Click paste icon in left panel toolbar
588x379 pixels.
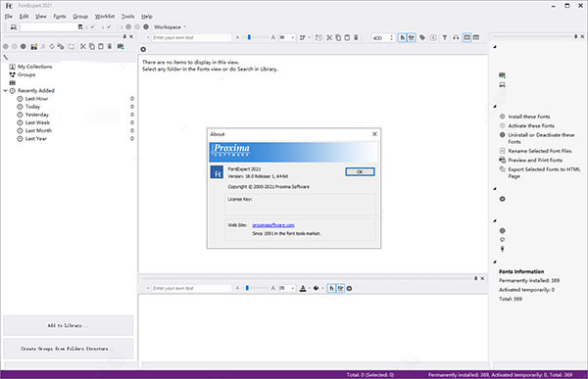coord(101,46)
